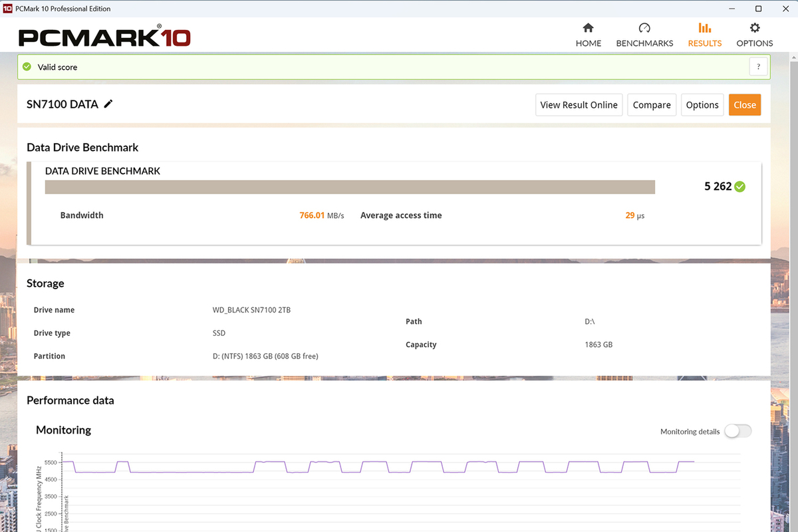798x532 pixels.
Task: Click the PCMark 10 title bar app icon
Action: point(8,9)
